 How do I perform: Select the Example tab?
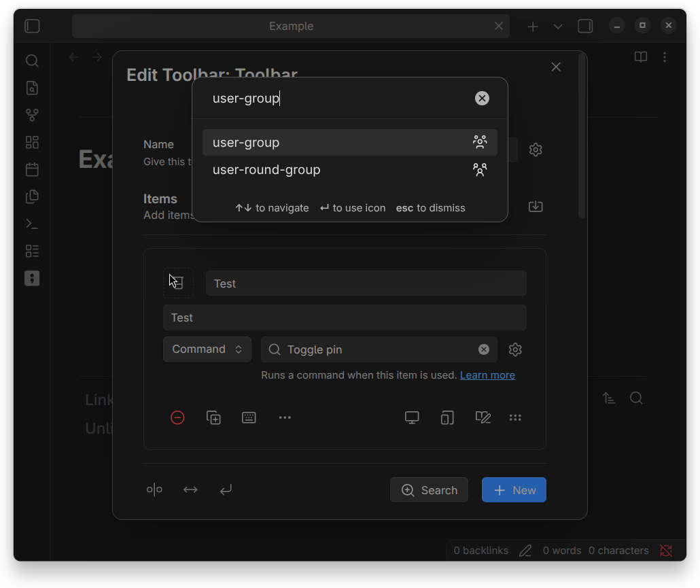[x=291, y=26]
